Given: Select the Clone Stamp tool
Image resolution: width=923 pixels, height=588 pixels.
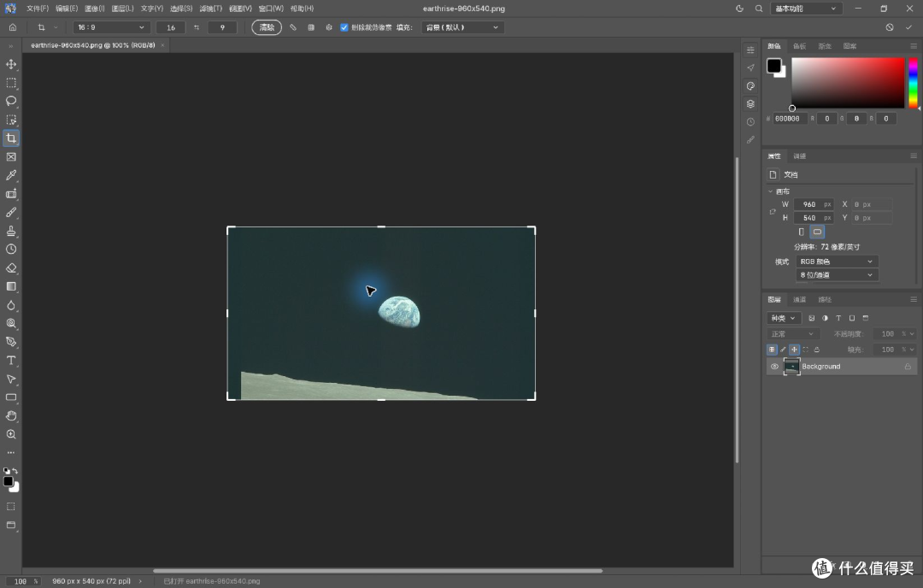Looking at the screenshot, I should [11, 231].
